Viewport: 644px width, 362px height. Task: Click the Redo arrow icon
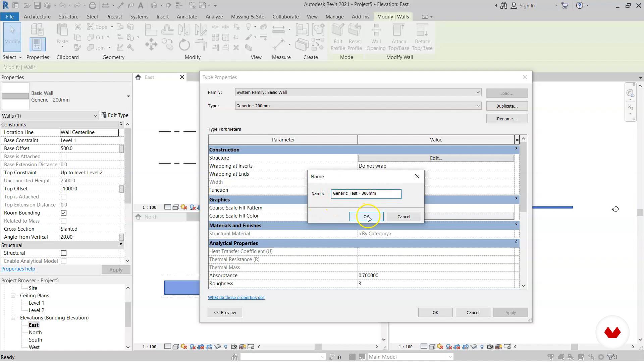[x=77, y=5]
